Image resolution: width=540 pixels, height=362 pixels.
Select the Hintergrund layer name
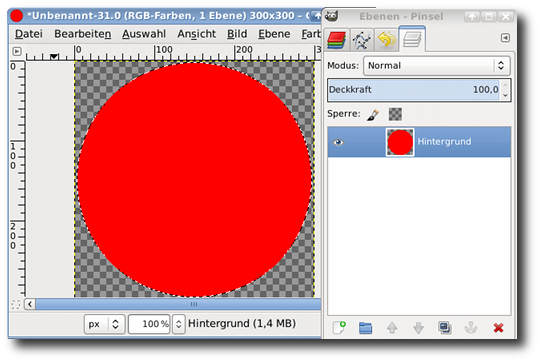444,142
